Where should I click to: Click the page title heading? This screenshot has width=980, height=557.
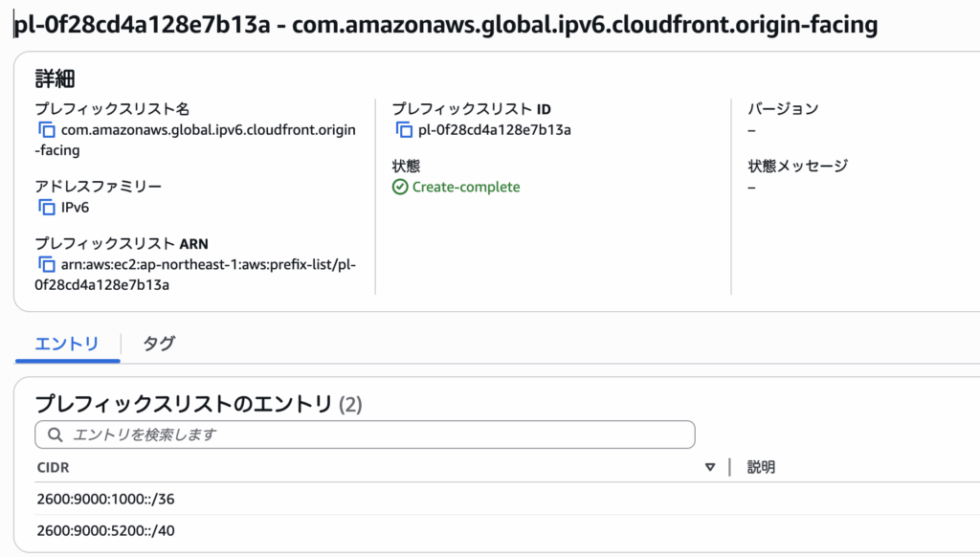[x=445, y=25]
